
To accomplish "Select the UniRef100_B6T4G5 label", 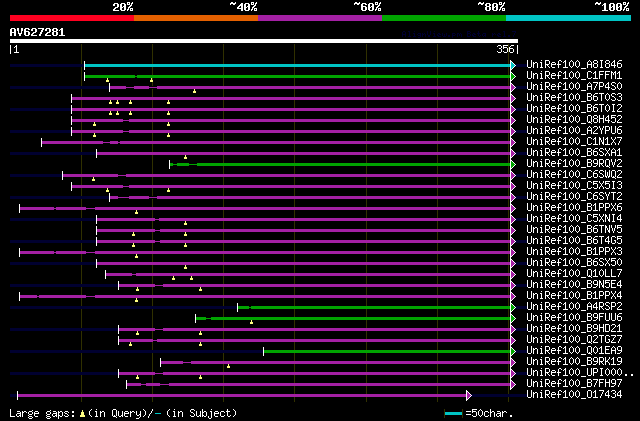I will (x=574, y=241).
